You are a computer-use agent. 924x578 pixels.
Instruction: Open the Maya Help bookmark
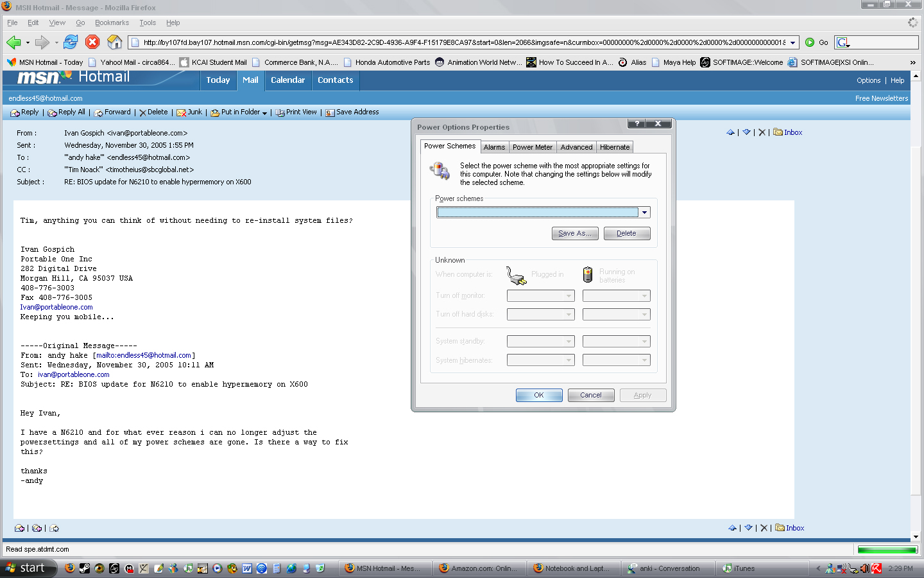[674, 62]
